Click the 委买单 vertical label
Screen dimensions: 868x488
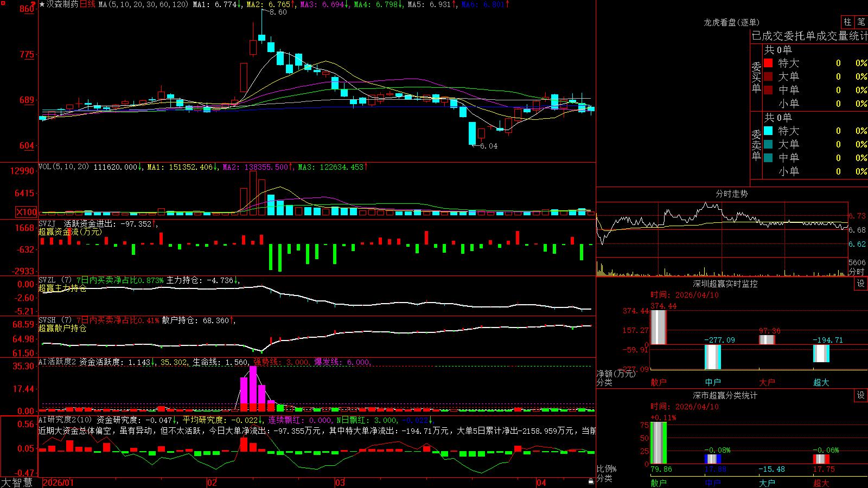coord(756,77)
